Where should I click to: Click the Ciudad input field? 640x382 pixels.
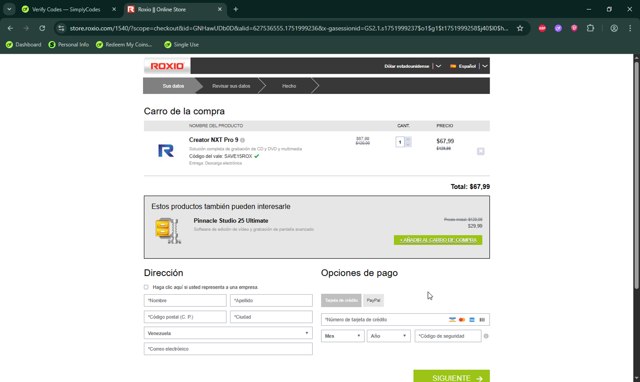271,317
